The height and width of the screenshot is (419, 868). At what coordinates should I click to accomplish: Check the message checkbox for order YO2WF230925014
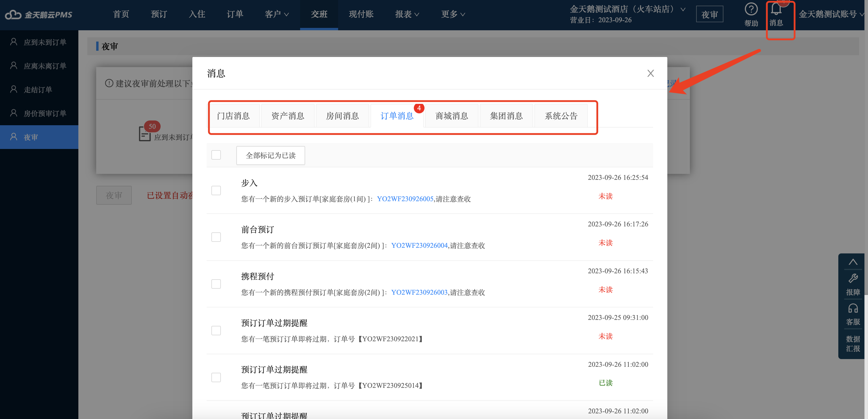pos(216,377)
